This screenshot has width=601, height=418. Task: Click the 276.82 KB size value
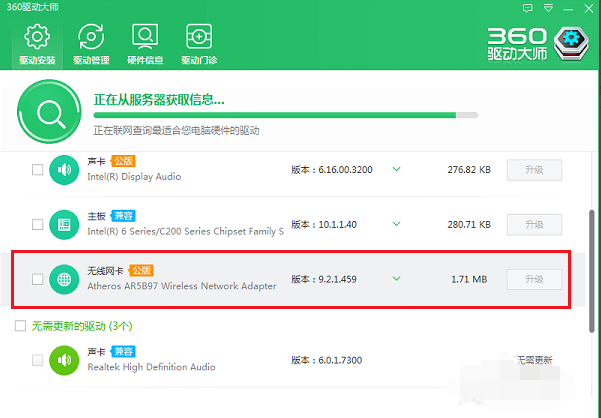[469, 170]
